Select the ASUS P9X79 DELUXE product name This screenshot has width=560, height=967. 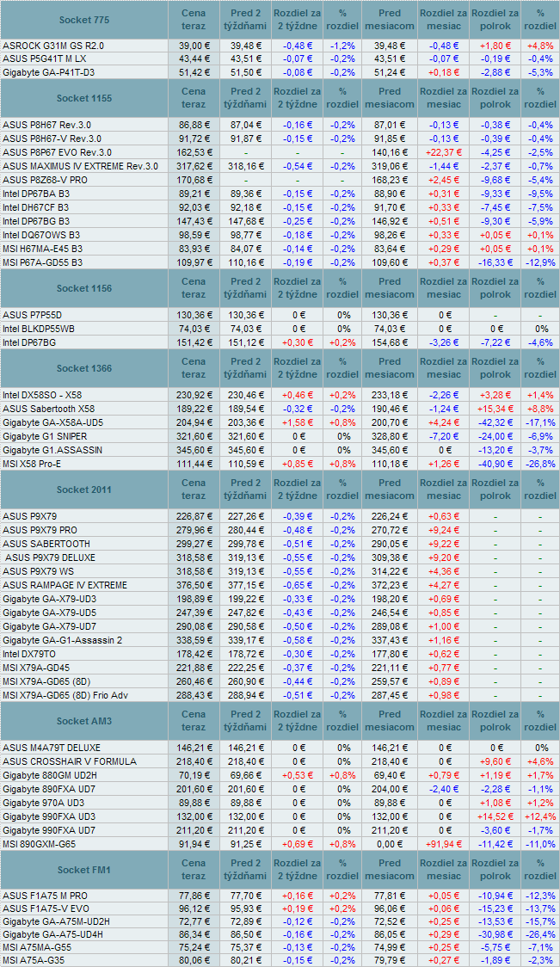click(x=51, y=557)
